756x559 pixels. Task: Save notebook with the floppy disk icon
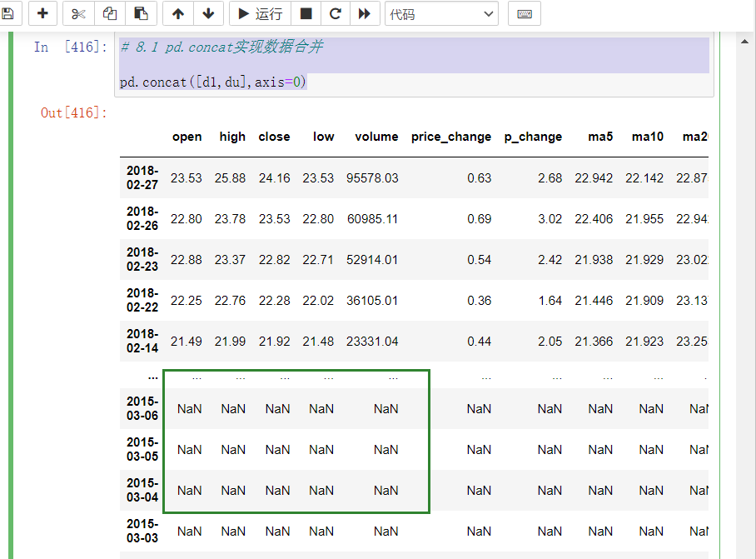pos(8,13)
